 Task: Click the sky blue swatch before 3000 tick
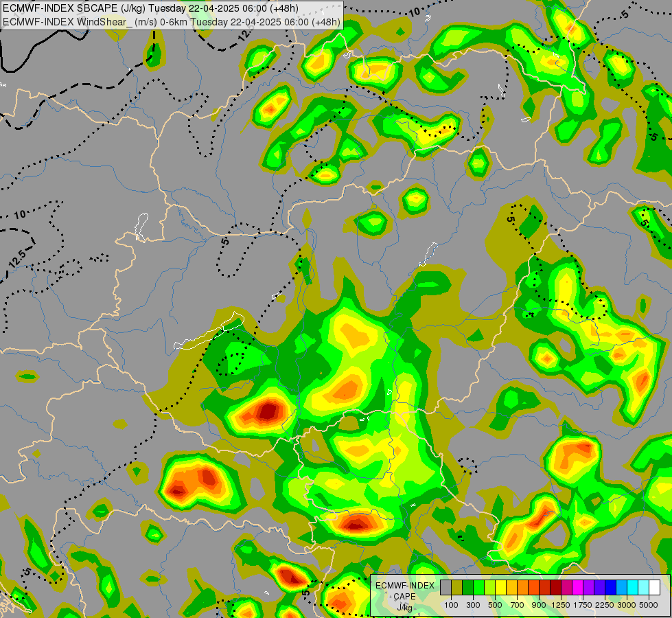coord(621,588)
